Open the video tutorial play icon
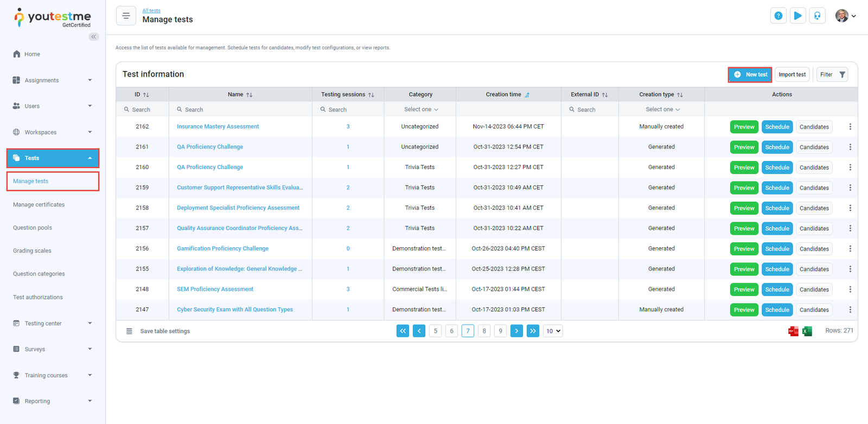868x424 pixels. pyautogui.click(x=797, y=16)
